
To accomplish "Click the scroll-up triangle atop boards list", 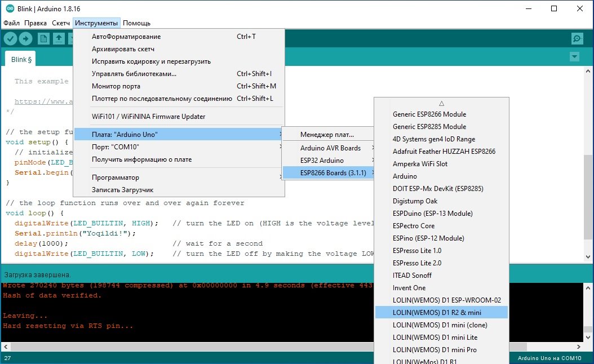I will (x=442, y=103).
